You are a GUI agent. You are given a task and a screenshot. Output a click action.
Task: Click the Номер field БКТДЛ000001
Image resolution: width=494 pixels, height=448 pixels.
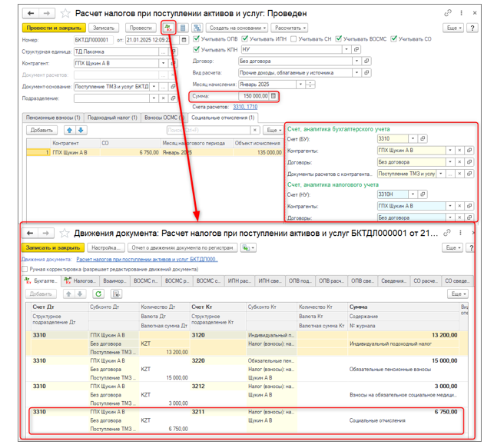pos(94,40)
